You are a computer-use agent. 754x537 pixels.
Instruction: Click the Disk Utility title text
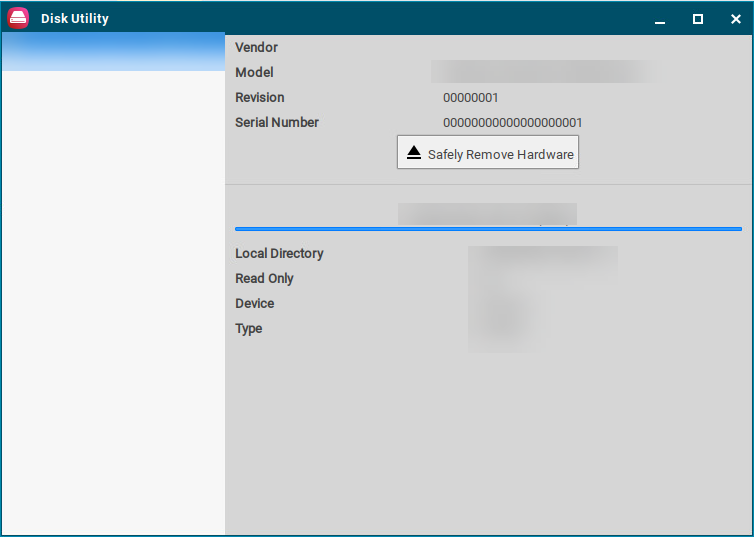click(x=75, y=19)
